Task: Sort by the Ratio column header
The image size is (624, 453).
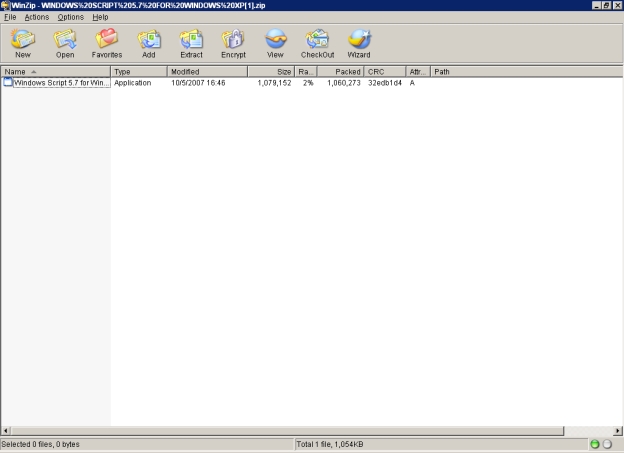Action: [x=306, y=72]
